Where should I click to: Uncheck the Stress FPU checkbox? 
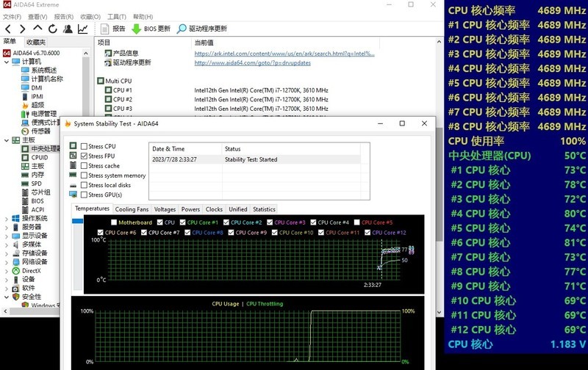(84, 156)
